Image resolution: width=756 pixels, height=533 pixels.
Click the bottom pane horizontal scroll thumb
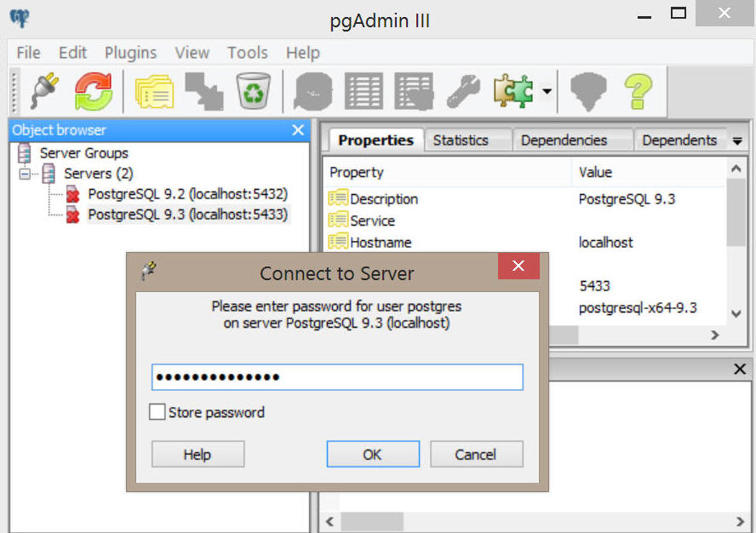(x=372, y=521)
